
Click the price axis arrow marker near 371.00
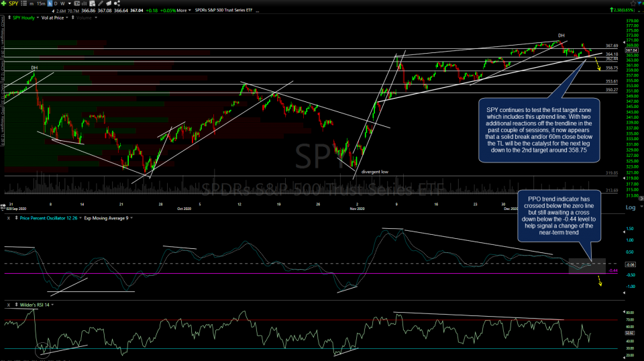click(625, 42)
